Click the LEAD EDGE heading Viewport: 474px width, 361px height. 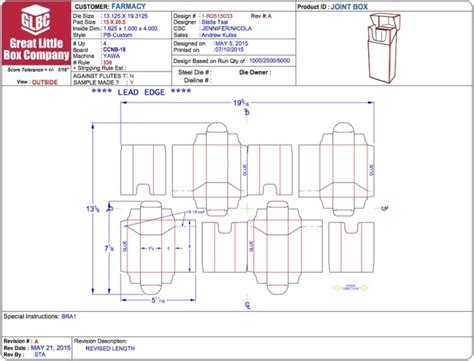[141, 92]
